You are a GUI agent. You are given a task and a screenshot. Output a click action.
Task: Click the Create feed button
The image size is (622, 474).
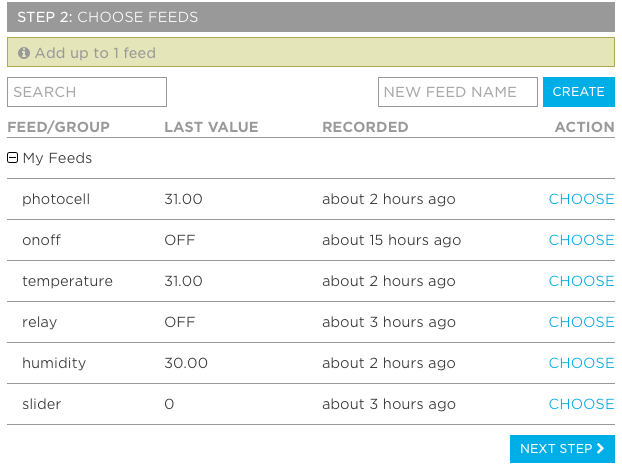tap(579, 92)
